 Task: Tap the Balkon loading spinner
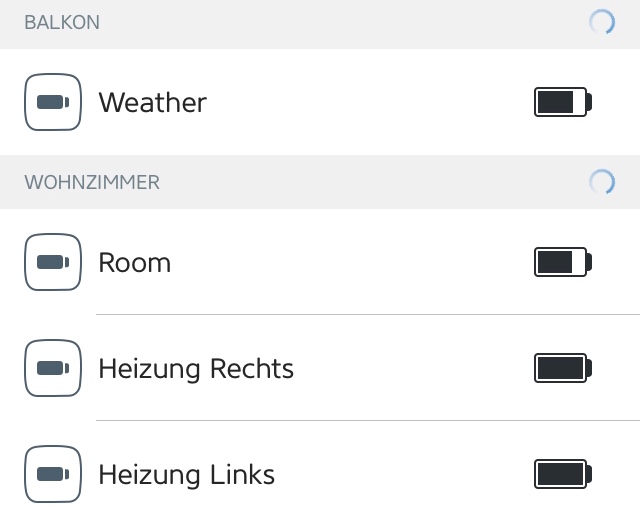[x=602, y=22]
